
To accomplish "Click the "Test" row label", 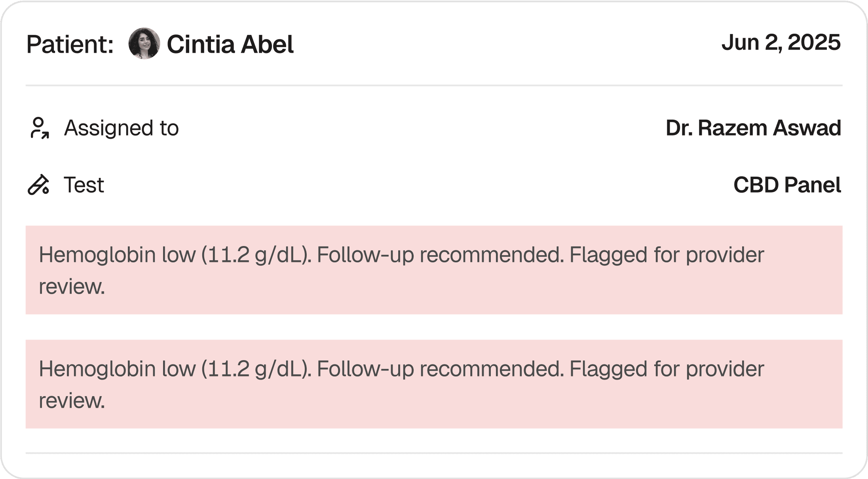I will [x=84, y=185].
